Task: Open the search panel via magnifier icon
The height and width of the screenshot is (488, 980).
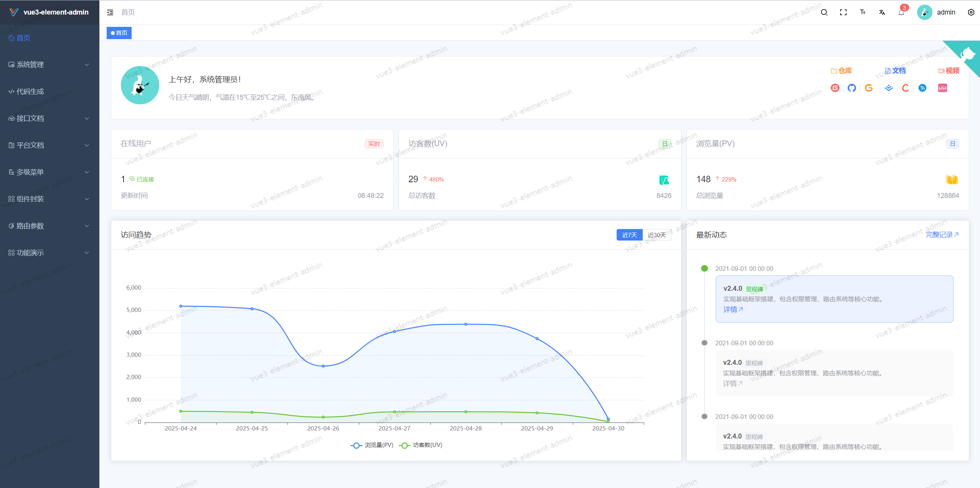Action: [823, 12]
